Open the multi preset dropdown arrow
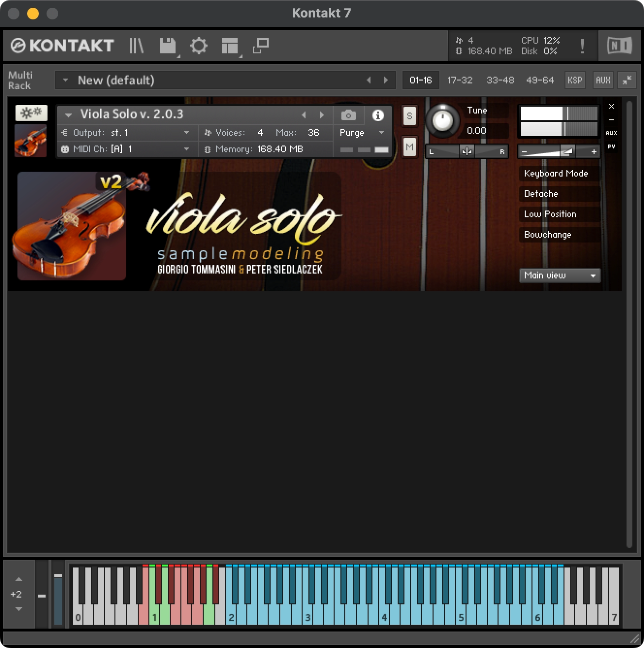The image size is (644, 648). click(65, 80)
